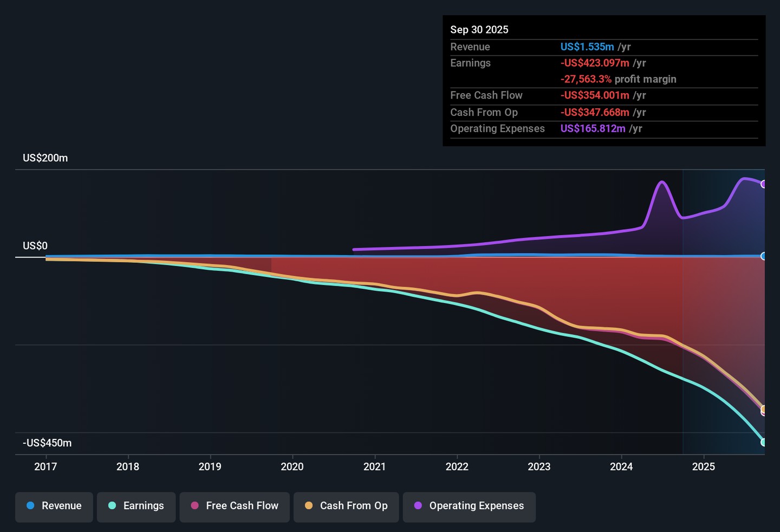This screenshot has height=532, width=780.
Task: Click the blue Revenue line end marker
Action: pos(764,256)
